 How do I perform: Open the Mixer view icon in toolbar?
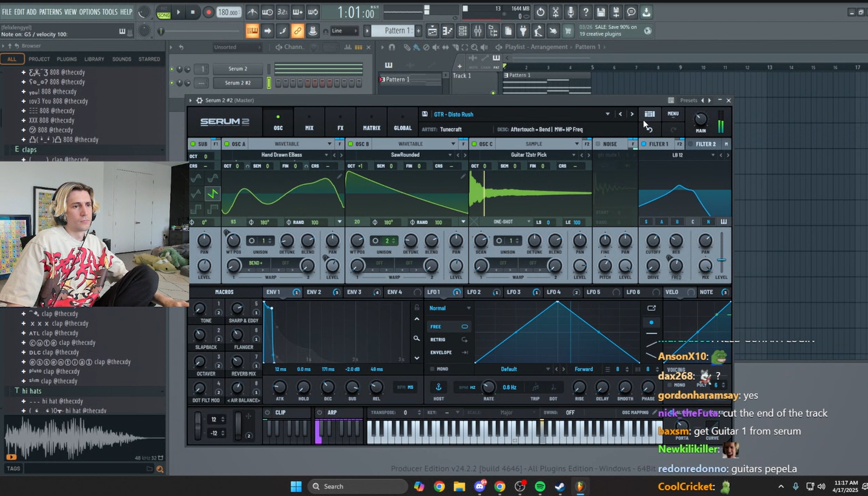click(478, 30)
